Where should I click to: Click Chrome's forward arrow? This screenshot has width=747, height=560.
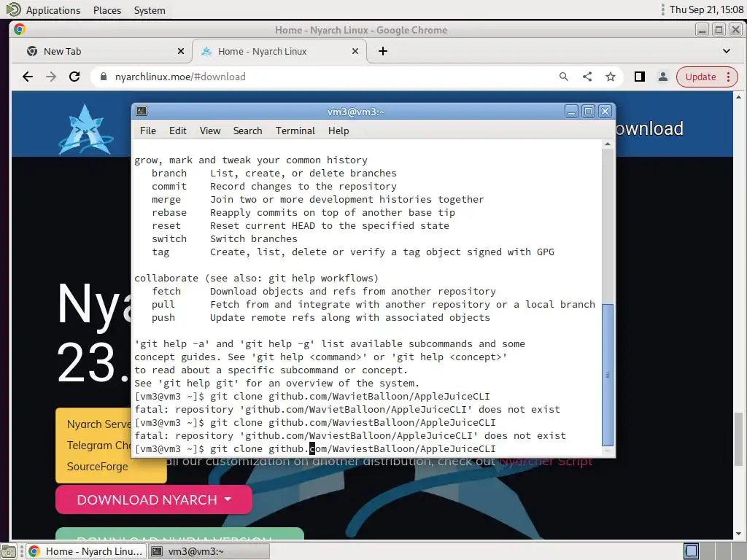click(51, 77)
